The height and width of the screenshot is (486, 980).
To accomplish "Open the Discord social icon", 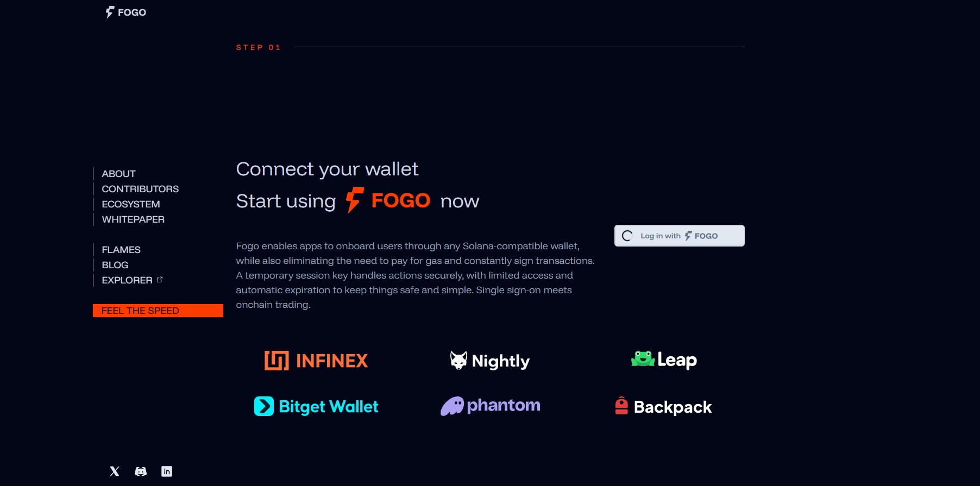I will click(x=141, y=471).
